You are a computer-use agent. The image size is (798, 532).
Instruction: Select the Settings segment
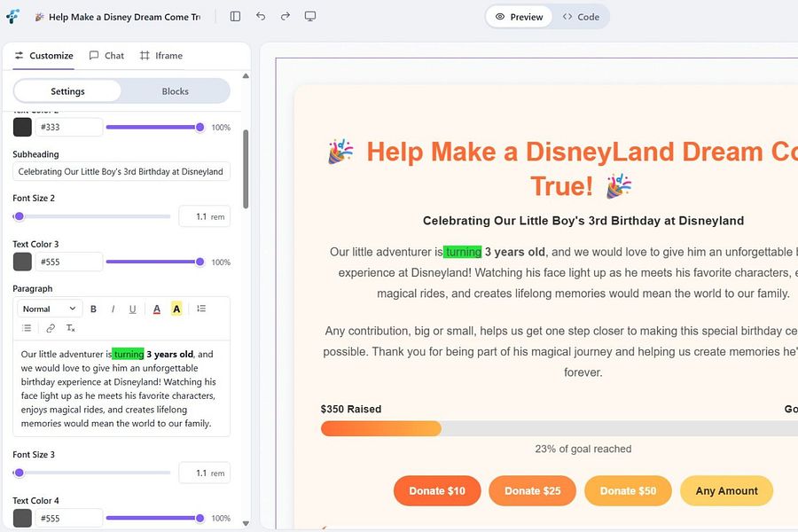(x=67, y=91)
